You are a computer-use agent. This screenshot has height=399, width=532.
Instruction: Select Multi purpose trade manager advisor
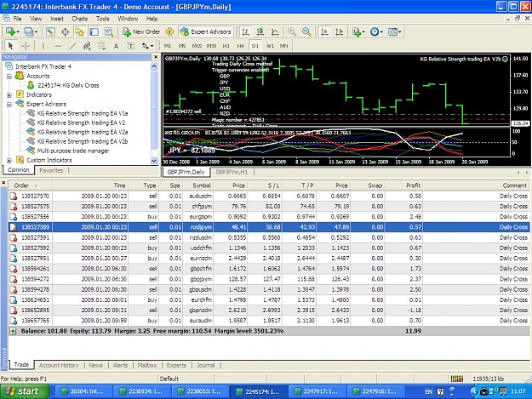click(x=73, y=151)
